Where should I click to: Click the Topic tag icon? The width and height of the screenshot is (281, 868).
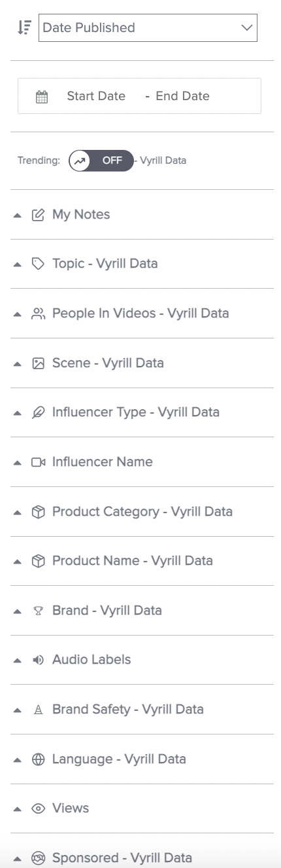[38, 264]
